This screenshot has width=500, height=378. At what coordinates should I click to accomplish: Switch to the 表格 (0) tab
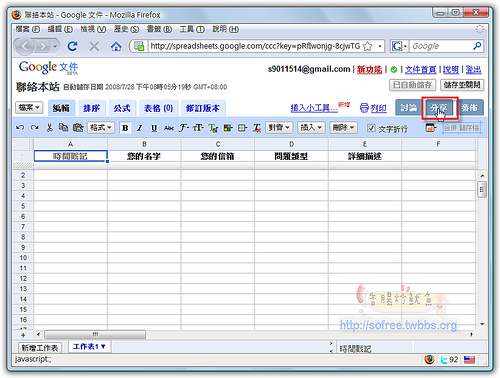[158, 108]
